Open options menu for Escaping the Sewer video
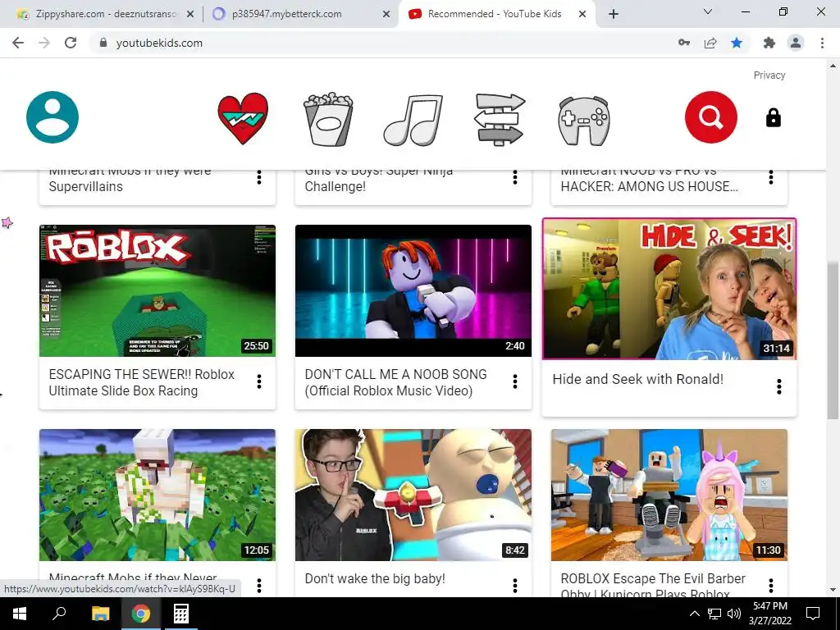840x630 pixels. 259,381
